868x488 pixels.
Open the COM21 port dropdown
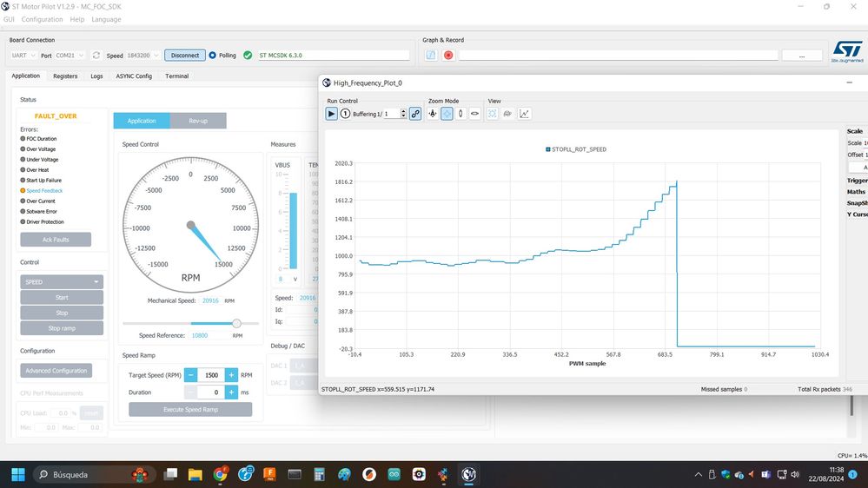[x=70, y=56]
